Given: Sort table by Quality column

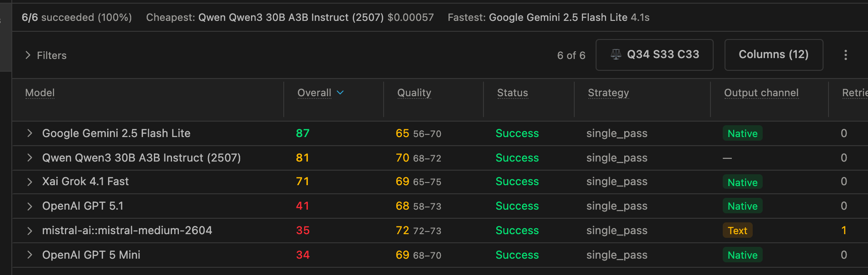Looking at the screenshot, I should point(414,93).
